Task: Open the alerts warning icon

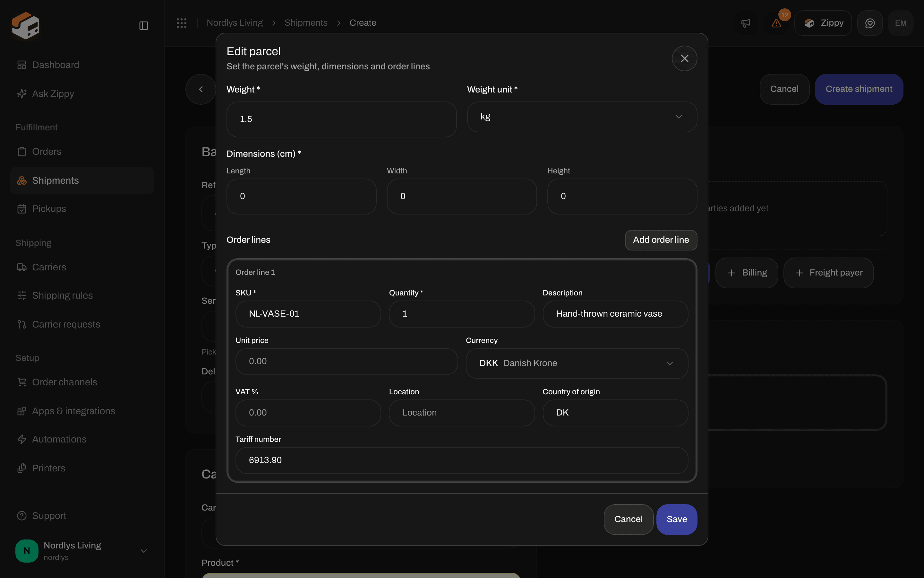Action: (776, 23)
